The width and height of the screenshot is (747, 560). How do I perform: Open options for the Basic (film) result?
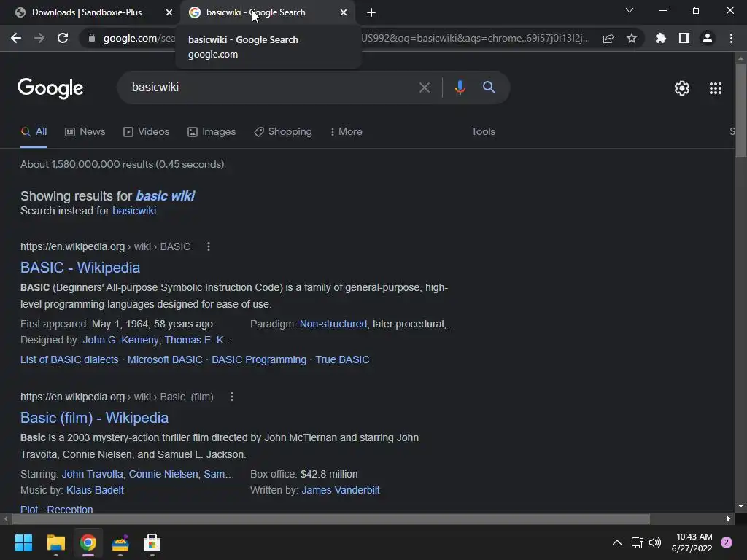click(231, 397)
